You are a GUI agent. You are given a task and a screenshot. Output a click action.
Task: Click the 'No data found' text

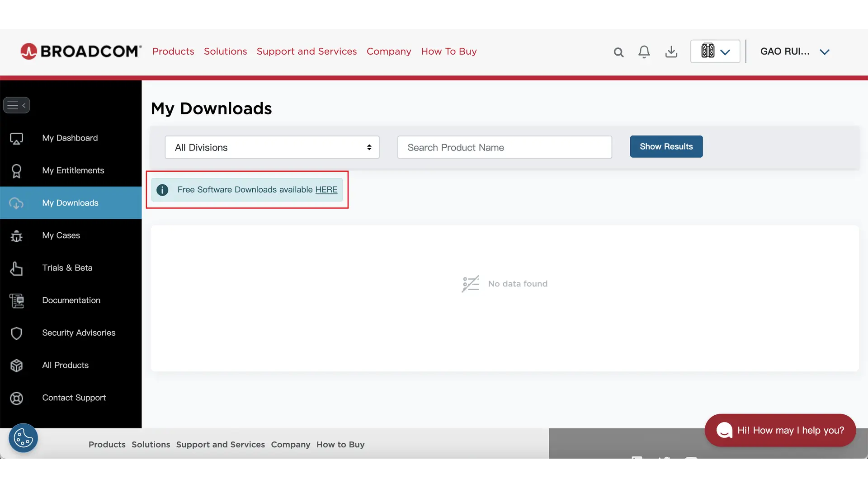(518, 284)
